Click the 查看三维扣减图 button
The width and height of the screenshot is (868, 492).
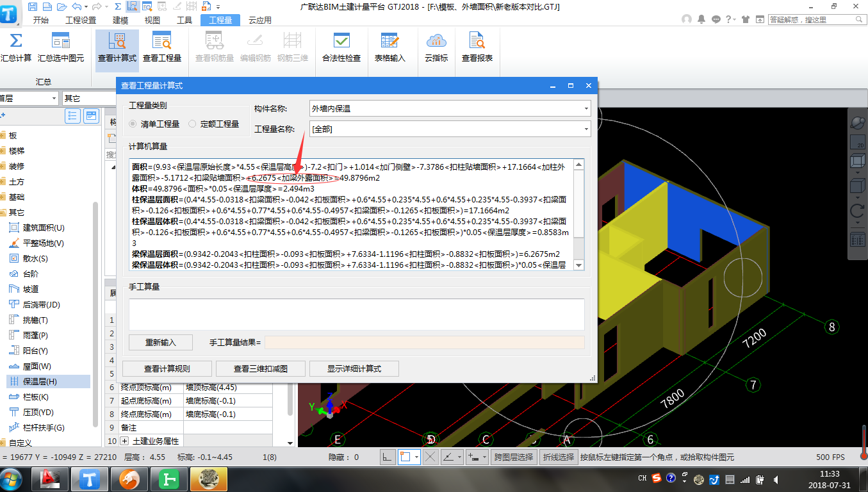click(261, 369)
